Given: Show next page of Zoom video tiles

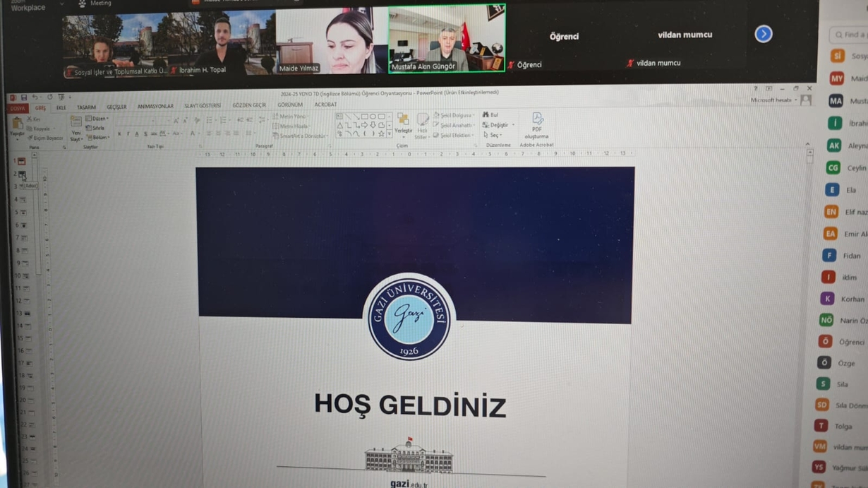Looking at the screenshot, I should coord(763,34).
